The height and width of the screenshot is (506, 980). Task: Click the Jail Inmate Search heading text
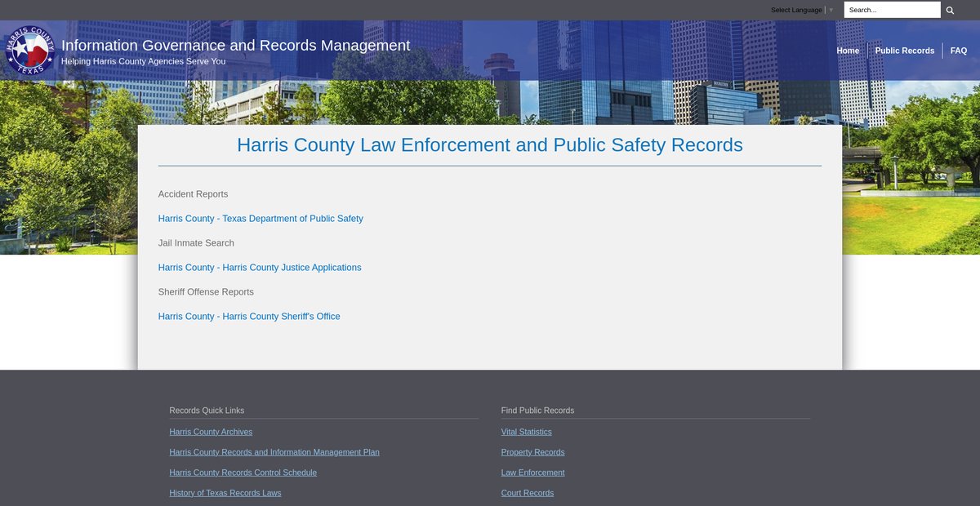click(x=196, y=243)
